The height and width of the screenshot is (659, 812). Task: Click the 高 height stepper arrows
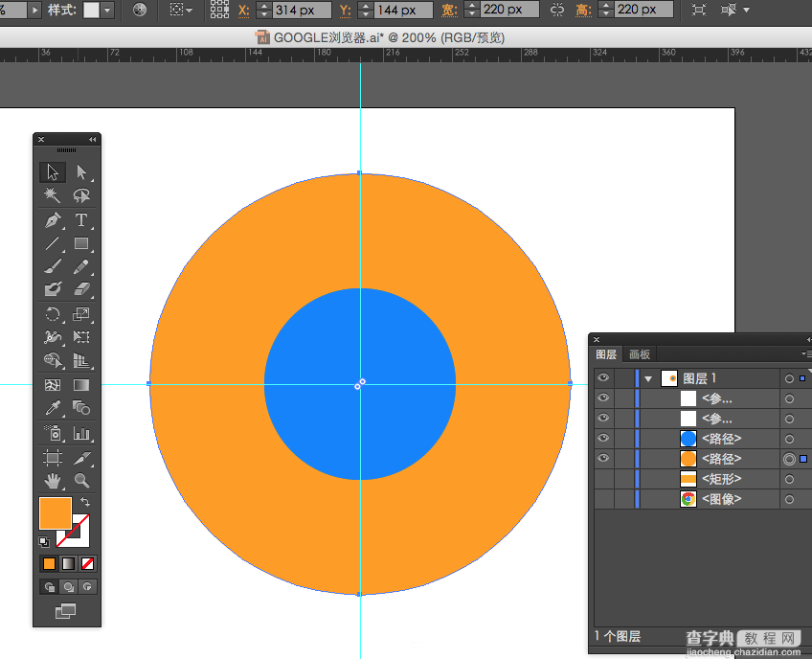click(606, 10)
